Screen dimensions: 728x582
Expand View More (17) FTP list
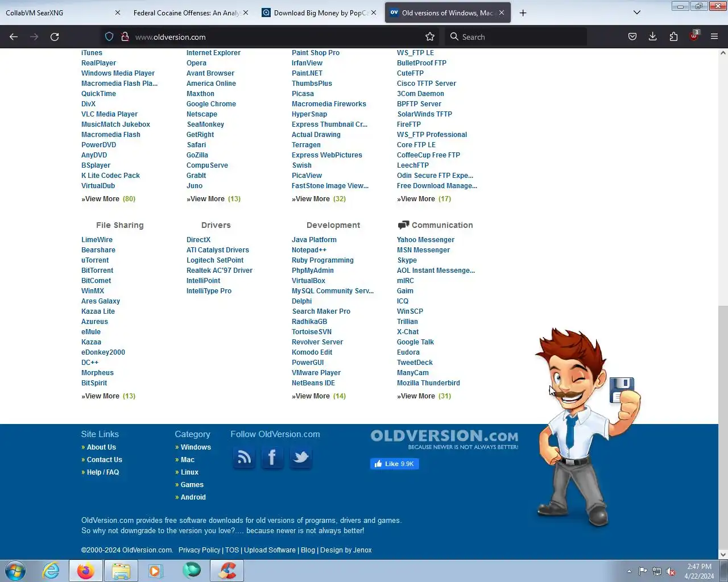[424, 199]
